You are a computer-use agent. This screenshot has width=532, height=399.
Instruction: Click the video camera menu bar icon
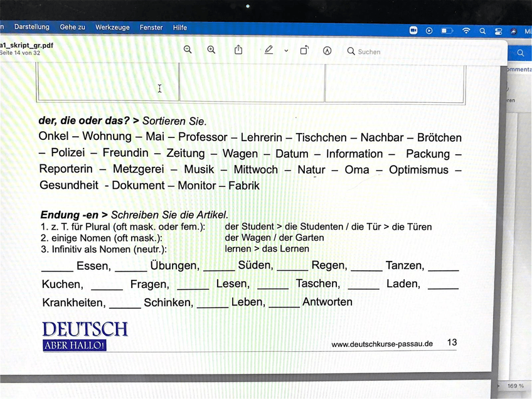tap(413, 31)
